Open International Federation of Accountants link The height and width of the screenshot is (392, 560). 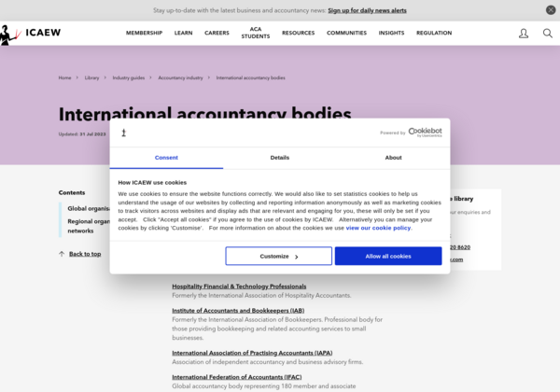tap(237, 377)
